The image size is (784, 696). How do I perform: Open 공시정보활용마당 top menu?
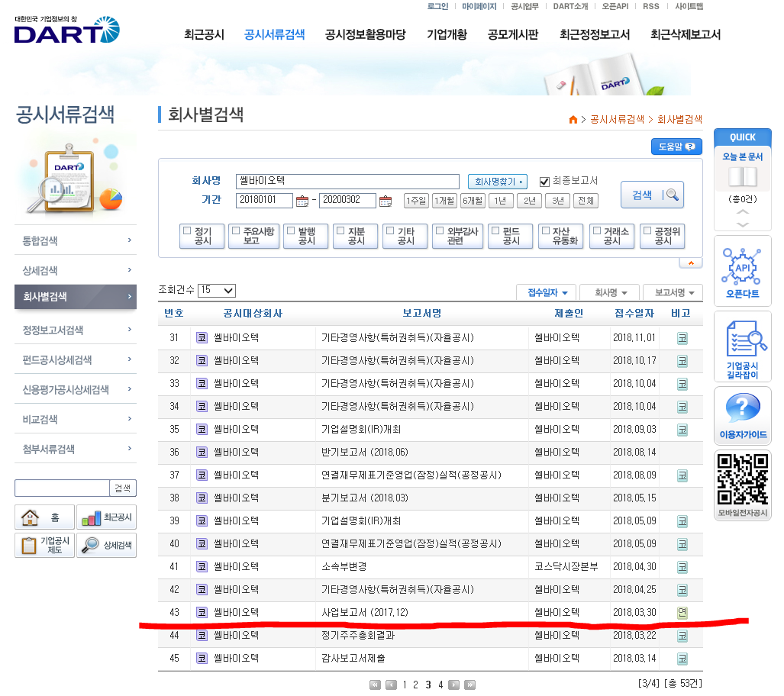pos(366,34)
